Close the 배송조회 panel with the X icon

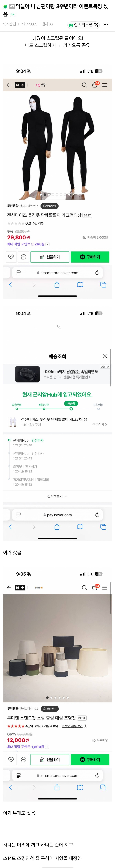105,356
